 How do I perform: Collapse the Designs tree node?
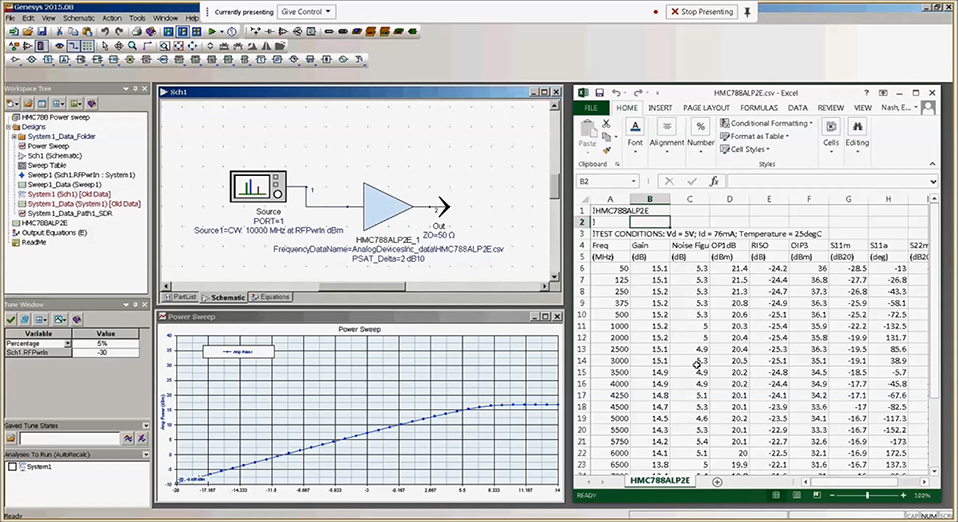[x=8, y=127]
